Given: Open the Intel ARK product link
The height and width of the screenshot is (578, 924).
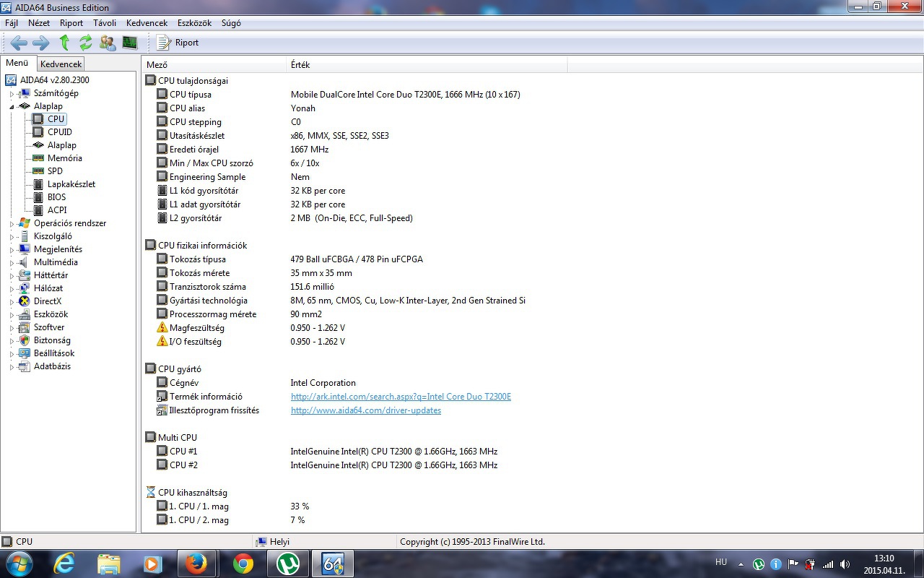Looking at the screenshot, I should [401, 397].
